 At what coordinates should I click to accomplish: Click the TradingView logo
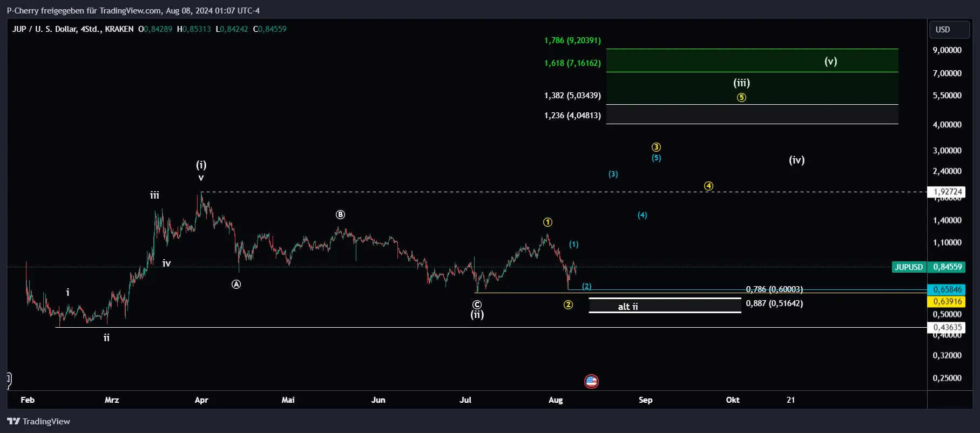(x=38, y=422)
